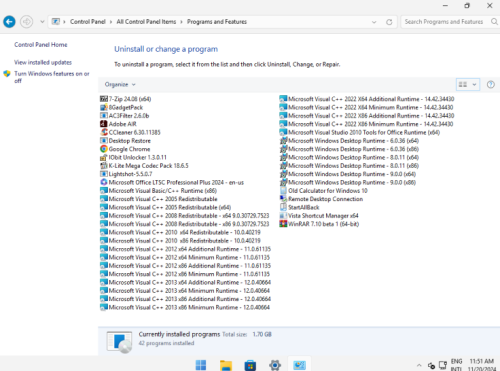The image size is (500, 371).
Task: Click Old Calculator for Windows 10 icon
Action: point(283,191)
